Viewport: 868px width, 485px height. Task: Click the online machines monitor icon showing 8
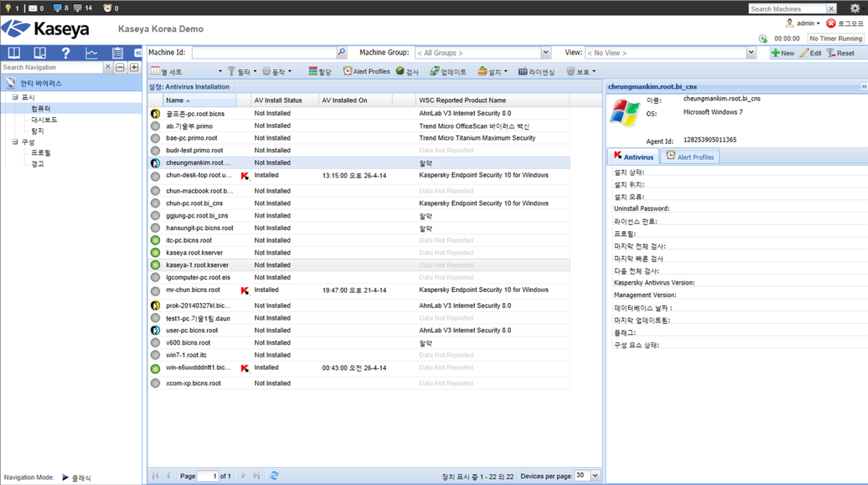pos(57,8)
